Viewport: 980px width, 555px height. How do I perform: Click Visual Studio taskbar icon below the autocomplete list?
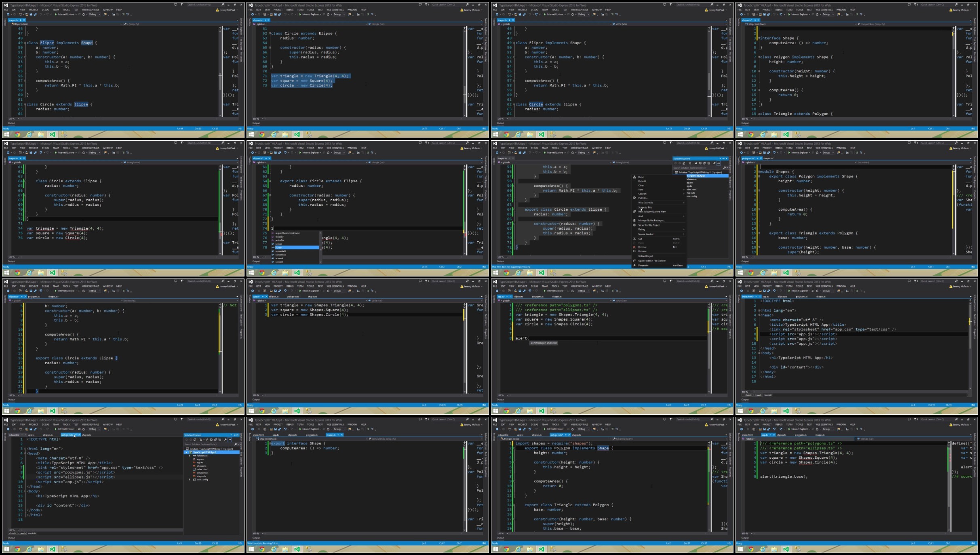(297, 272)
